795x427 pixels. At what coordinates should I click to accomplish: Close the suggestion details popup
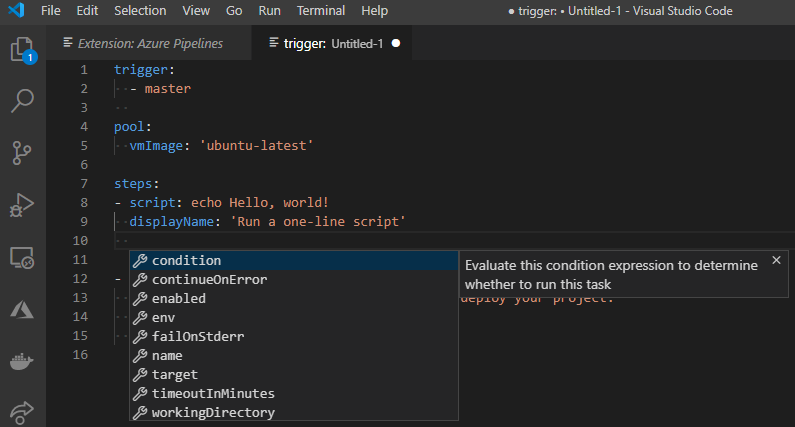(x=776, y=260)
